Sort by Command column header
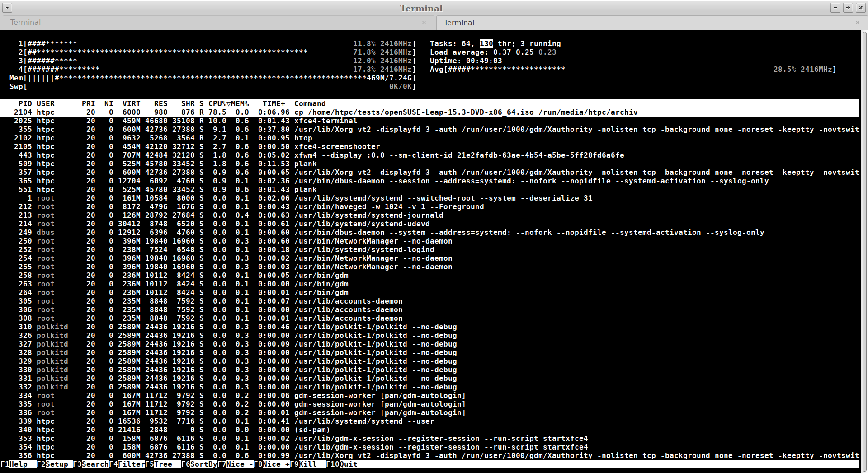868x473 pixels. pyautogui.click(x=310, y=103)
